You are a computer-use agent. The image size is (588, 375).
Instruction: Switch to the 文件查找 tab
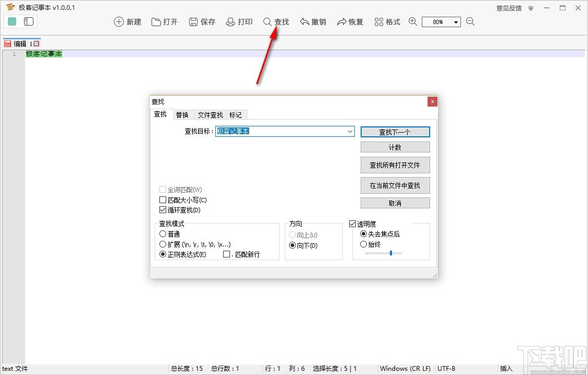tap(209, 114)
